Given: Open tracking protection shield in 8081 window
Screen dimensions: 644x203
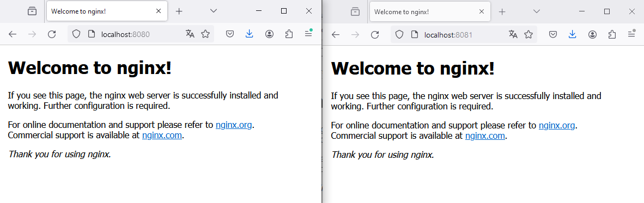Looking at the screenshot, I should [x=399, y=34].
